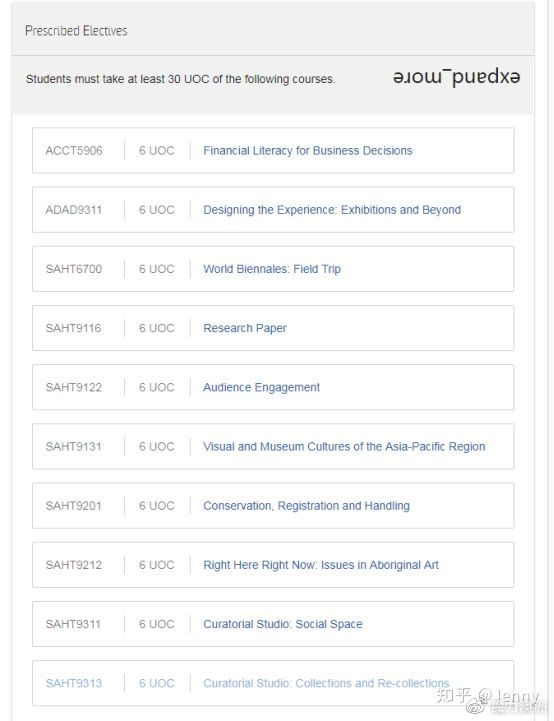Select the SAHT6700 course code
The height and width of the screenshot is (721, 554).
pyautogui.click(x=74, y=269)
